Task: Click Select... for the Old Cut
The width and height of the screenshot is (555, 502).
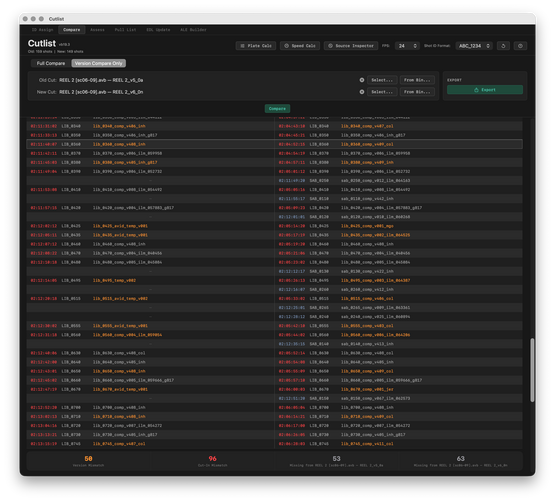Action: pyautogui.click(x=382, y=80)
